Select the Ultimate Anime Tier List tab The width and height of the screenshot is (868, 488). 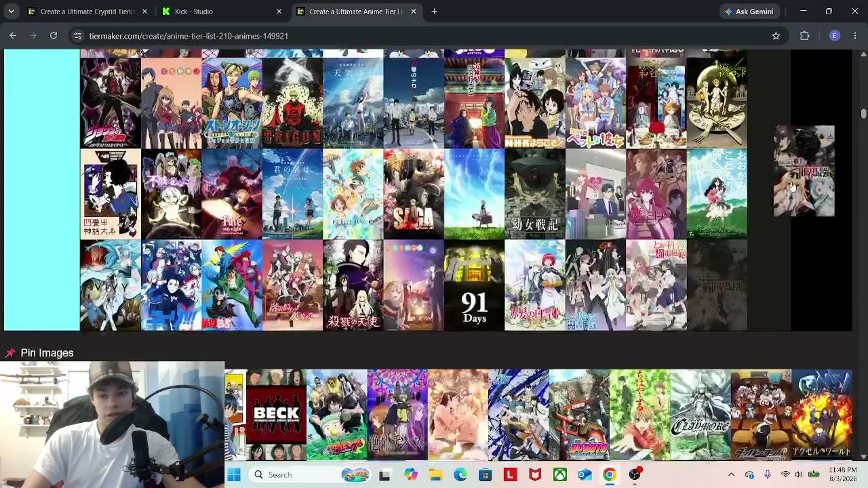pos(357,12)
